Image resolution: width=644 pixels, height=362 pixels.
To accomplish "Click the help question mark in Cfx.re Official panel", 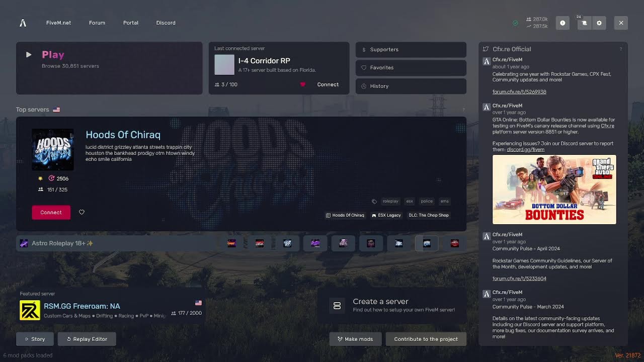I will click(620, 49).
